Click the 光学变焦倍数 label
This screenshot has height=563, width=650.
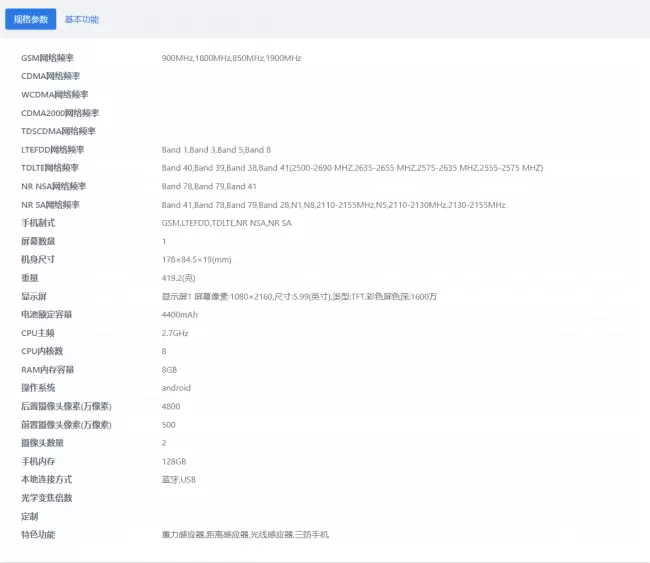(46, 498)
